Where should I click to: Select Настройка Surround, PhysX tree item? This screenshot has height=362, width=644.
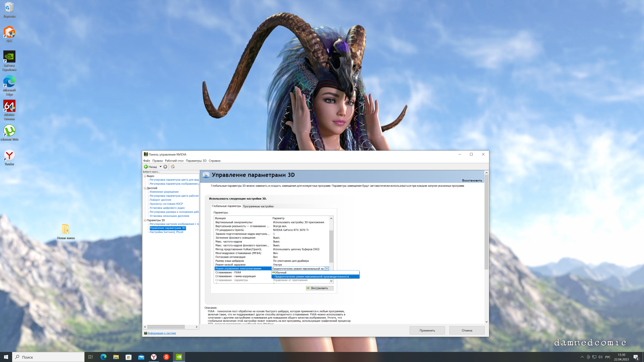166,232
